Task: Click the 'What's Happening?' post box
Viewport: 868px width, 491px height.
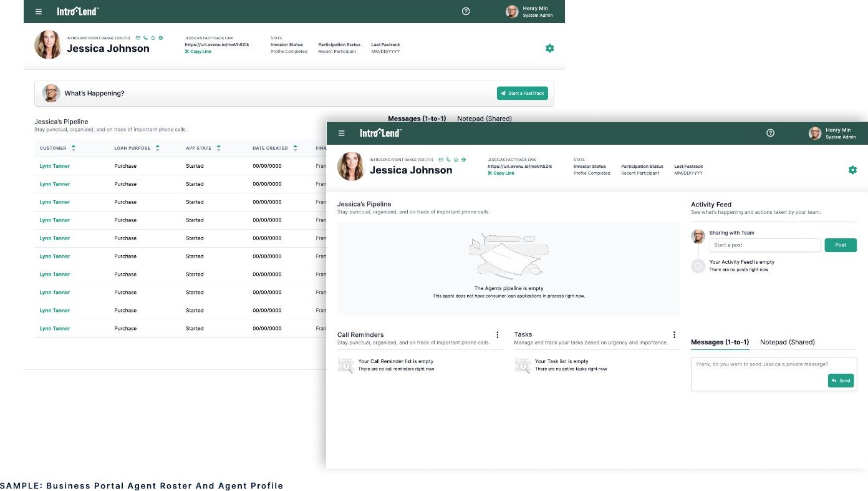Action: [x=294, y=93]
